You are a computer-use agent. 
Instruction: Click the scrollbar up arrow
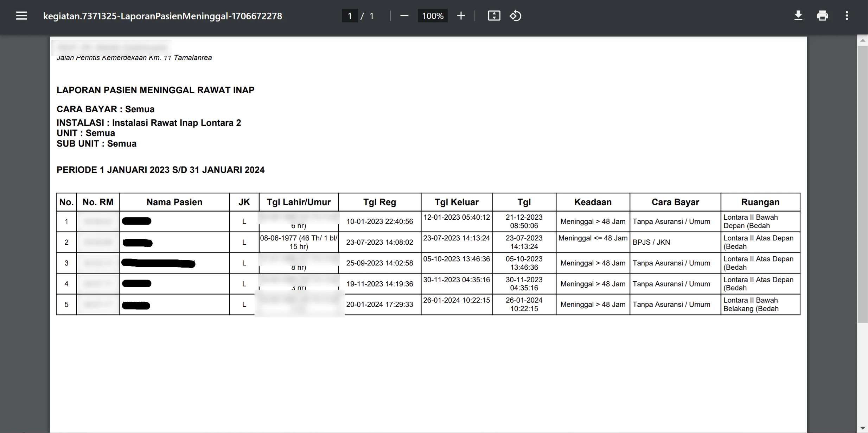coord(862,40)
